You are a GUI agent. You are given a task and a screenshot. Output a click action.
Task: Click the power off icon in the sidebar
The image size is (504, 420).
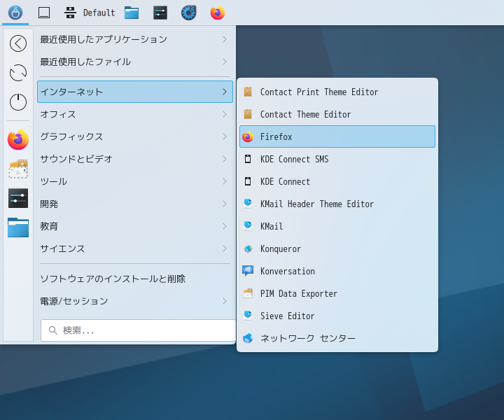click(x=18, y=102)
